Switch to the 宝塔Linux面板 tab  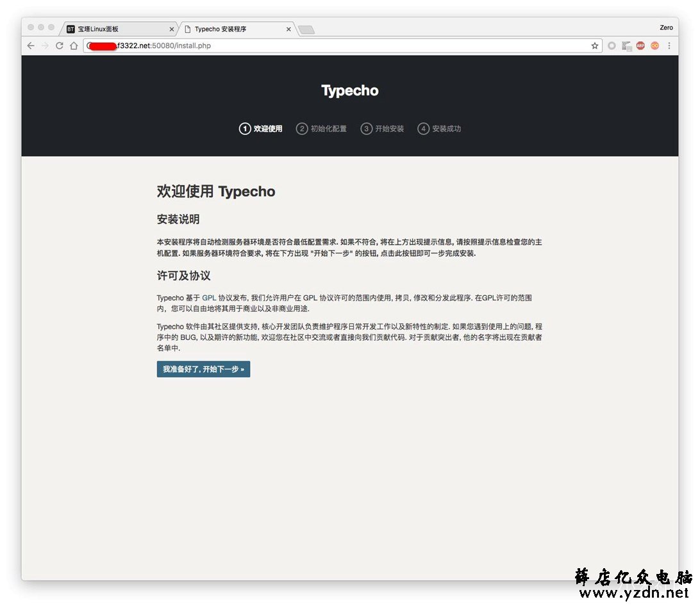coord(118,29)
